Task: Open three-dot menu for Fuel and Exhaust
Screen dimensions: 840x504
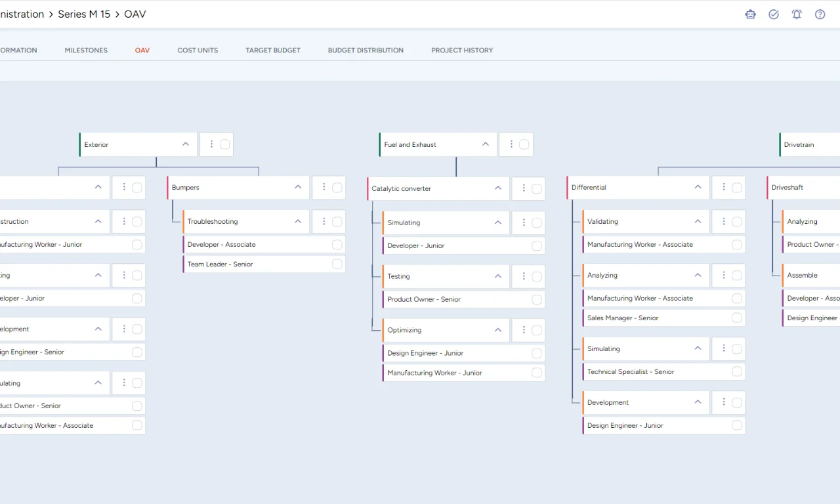Action: click(x=511, y=144)
